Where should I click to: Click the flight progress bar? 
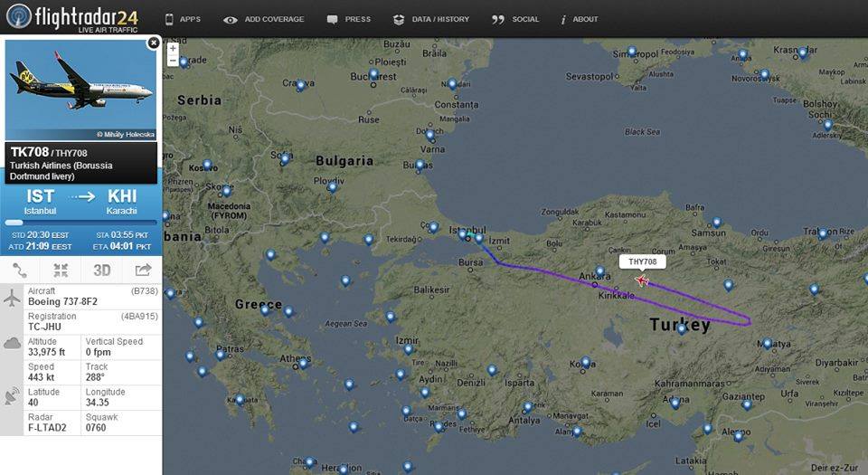click(81, 223)
